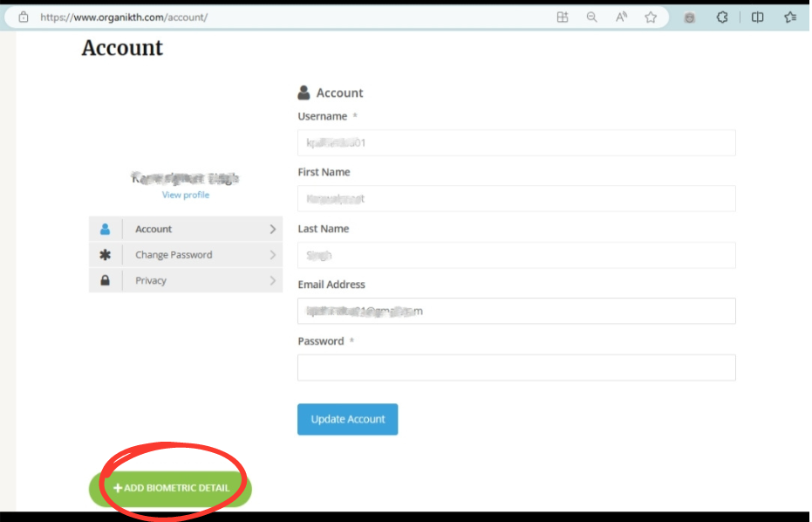Activate the Read Aloud icon

coord(621,17)
